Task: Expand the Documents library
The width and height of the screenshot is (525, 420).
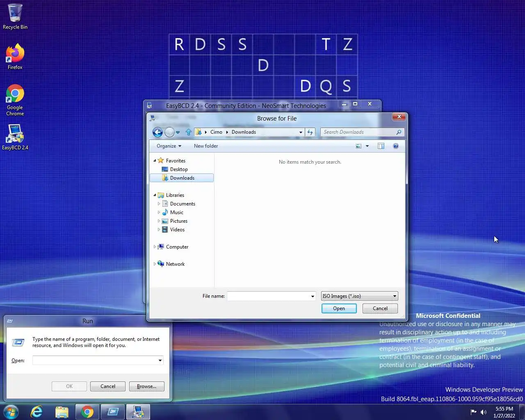Action: click(159, 204)
